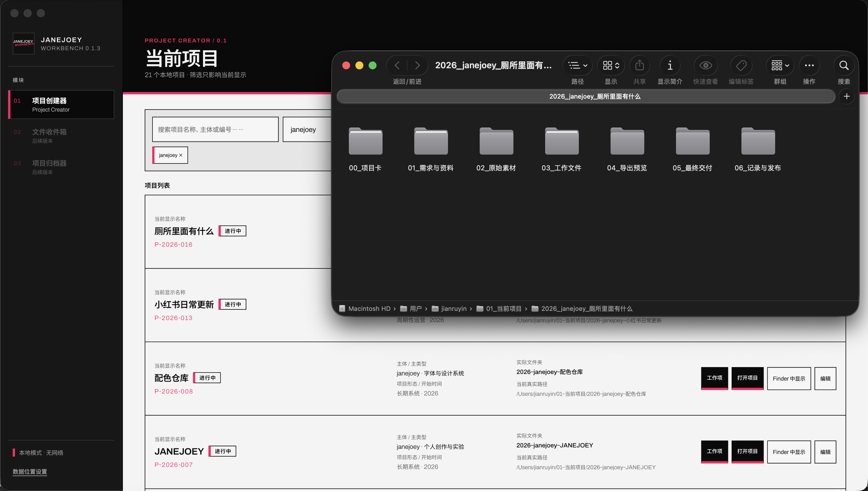868x491 pixels.
Task: Click the 配色仓库 project title
Action: (171, 378)
